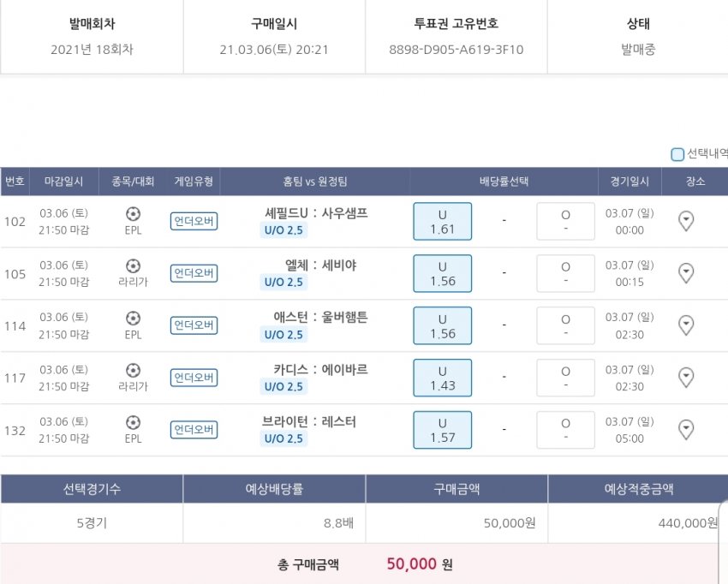The height and width of the screenshot is (584, 728).
Task: Open venue pin for Elche vs Sevilla
Action: (685, 273)
